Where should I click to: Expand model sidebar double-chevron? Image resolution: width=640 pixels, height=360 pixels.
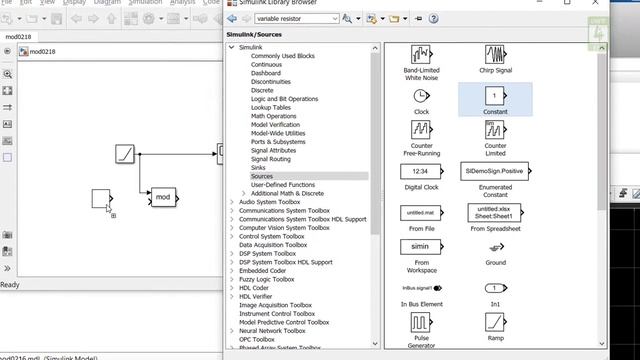point(7,269)
